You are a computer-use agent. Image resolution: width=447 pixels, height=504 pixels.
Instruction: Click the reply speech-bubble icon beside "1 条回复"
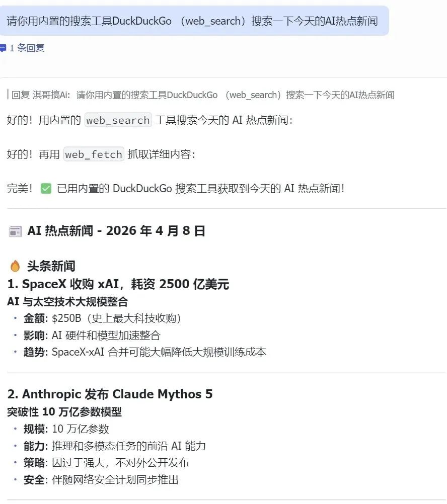point(3,48)
